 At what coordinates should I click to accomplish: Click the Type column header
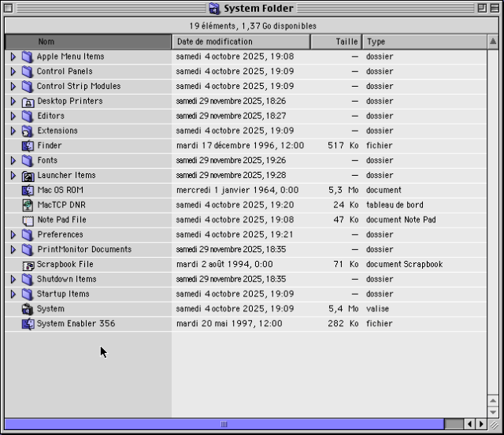tap(424, 41)
